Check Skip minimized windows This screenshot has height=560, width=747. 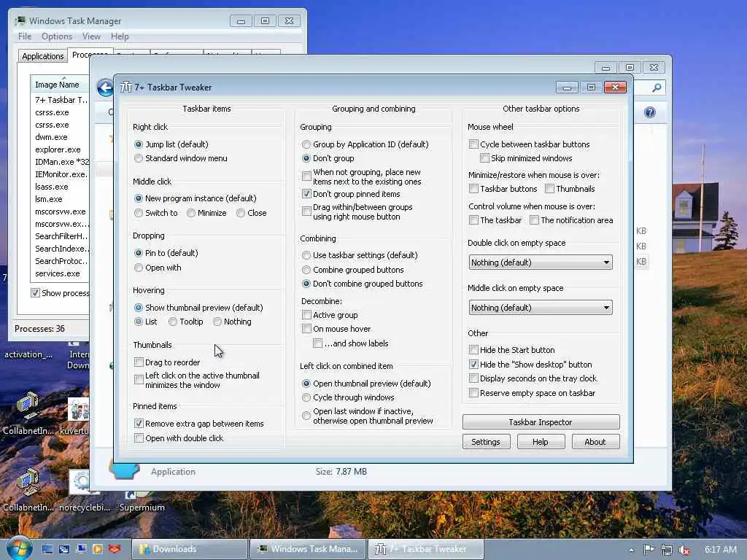(485, 158)
